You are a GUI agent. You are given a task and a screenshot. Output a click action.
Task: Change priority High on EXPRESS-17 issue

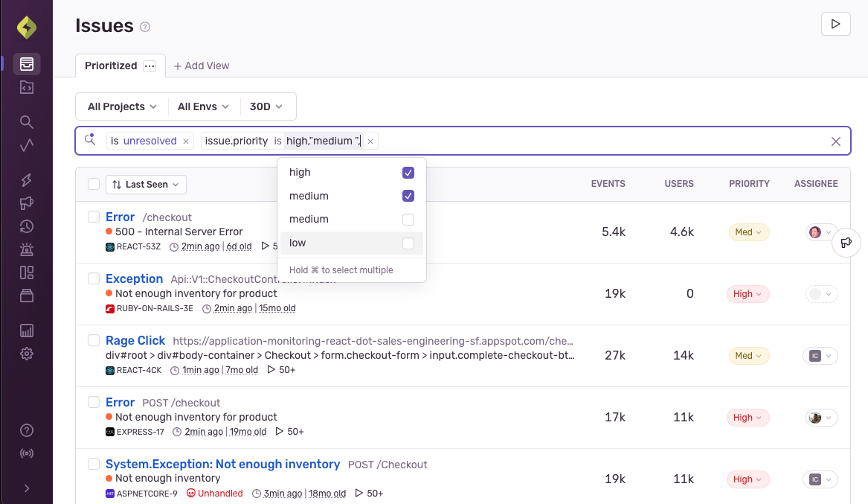[x=748, y=418]
